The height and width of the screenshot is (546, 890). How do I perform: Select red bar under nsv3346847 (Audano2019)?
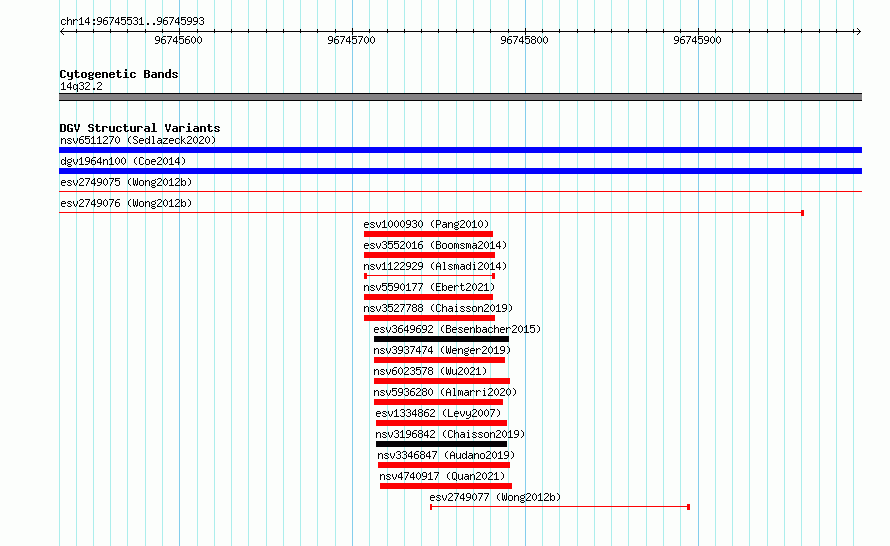coord(444,465)
